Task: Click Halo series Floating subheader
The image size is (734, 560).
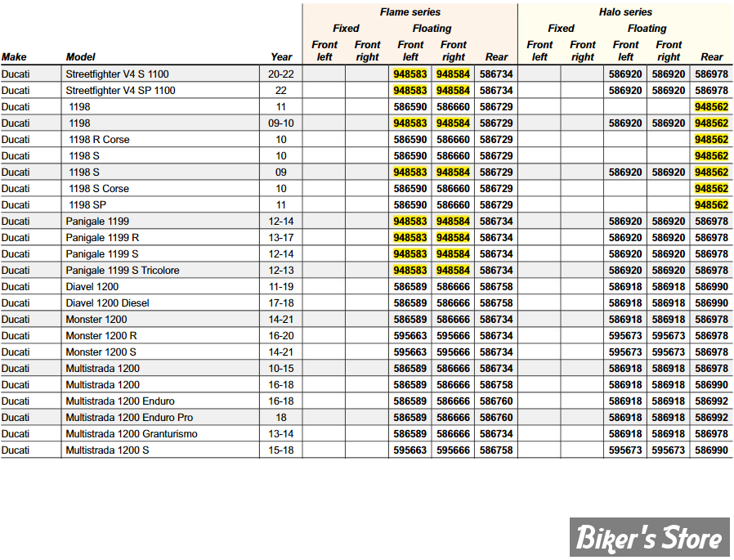Action: 647,29
